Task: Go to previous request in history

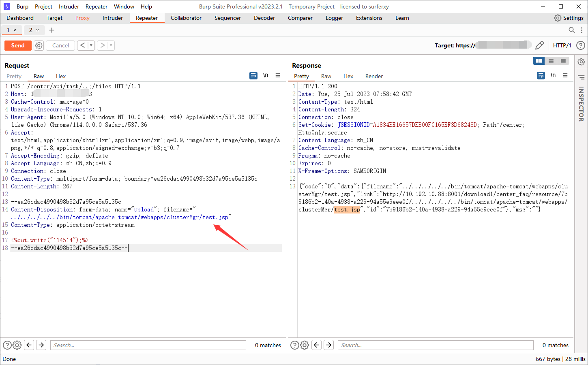Action: pyautogui.click(x=82, y=45)
